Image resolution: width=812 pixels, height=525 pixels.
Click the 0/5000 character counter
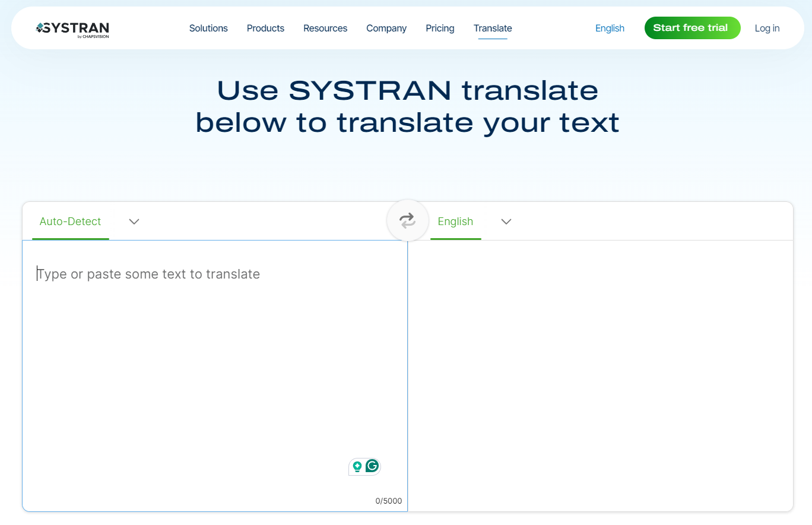tap(388, 501)
